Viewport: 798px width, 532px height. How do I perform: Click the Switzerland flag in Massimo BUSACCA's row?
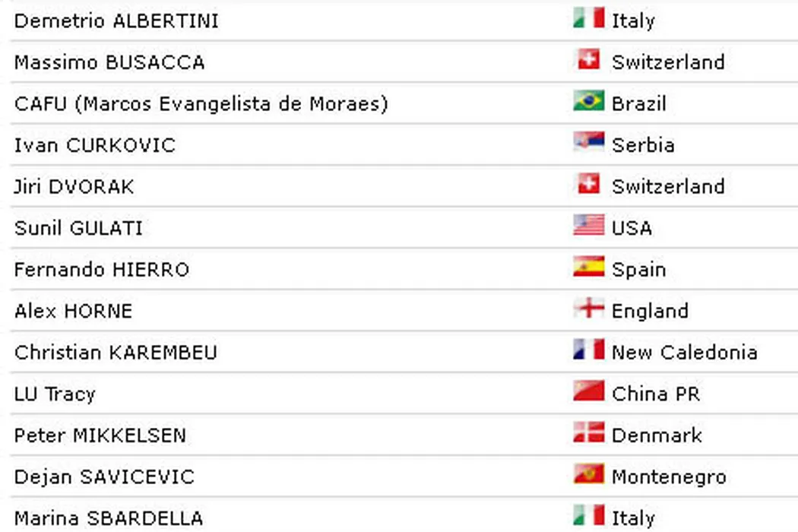point(588,60)
